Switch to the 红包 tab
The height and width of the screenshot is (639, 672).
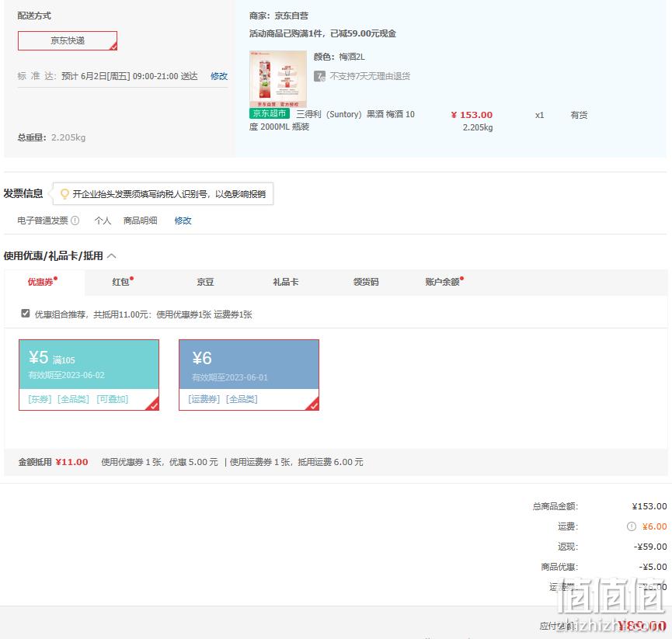(123, 282)
